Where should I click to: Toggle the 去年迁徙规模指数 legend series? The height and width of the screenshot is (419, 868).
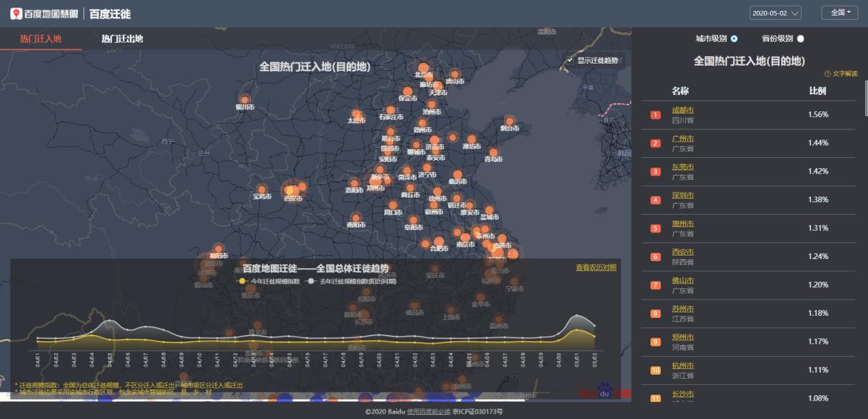pyautogui.click(x=352, y=281)
